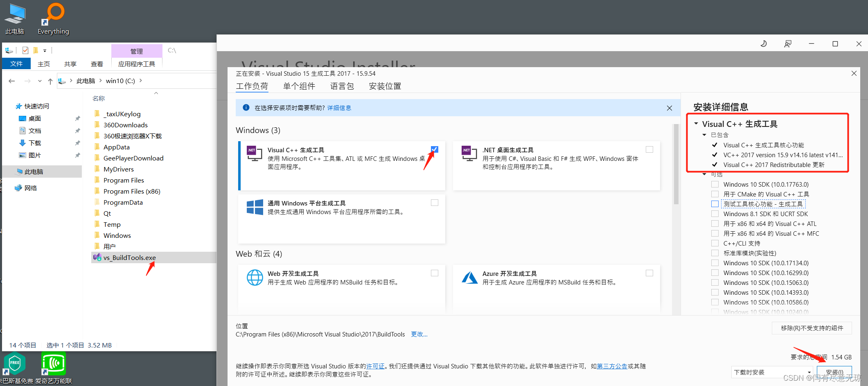868x386 pixels.
Task: Open the 查看 ribbon tab in Explorer
Action: coord(97,64)
